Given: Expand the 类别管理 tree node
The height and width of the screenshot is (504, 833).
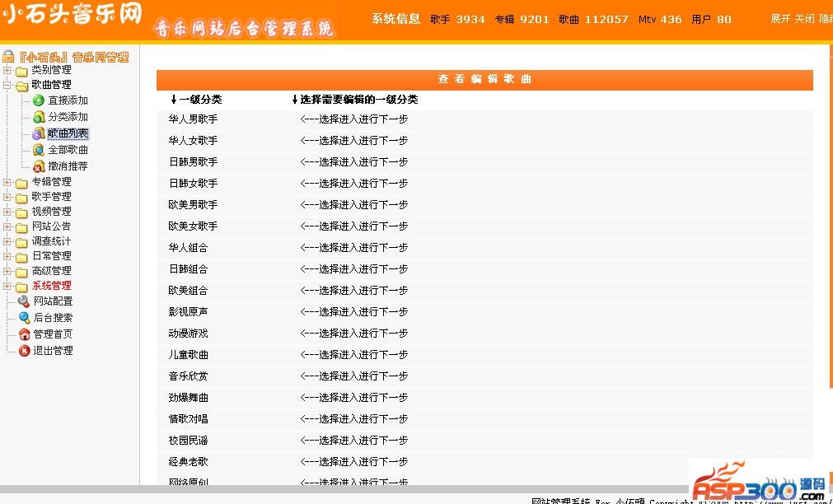Looking at the screenshot, I should pos(7,70).
